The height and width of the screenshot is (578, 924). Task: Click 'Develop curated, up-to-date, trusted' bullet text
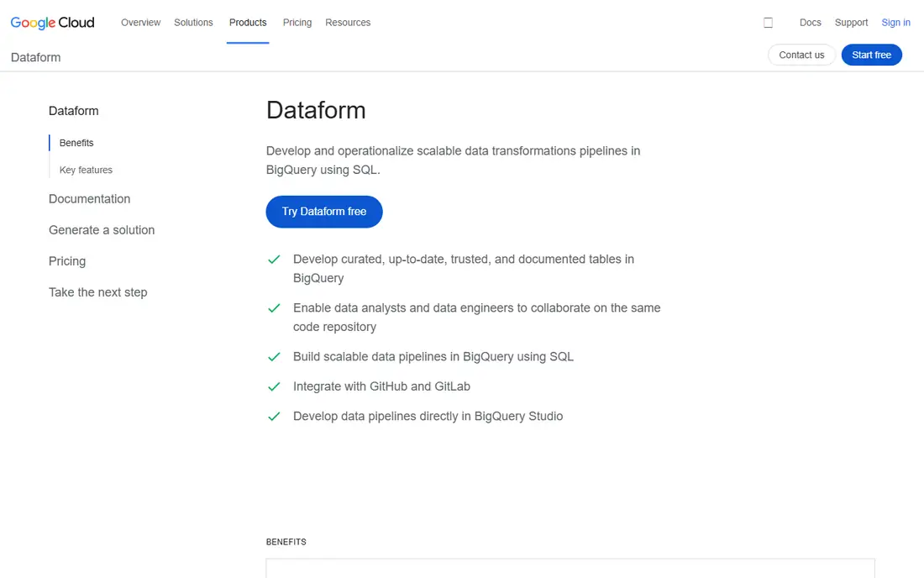[x=464, y=269]
